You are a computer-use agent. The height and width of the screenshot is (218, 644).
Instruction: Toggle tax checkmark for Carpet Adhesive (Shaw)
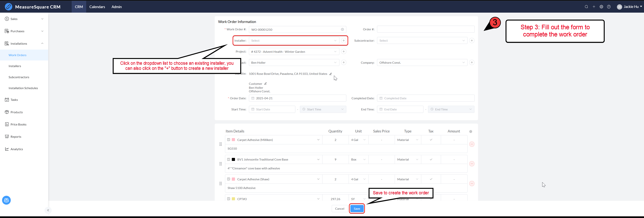click(x=431, y=179)
